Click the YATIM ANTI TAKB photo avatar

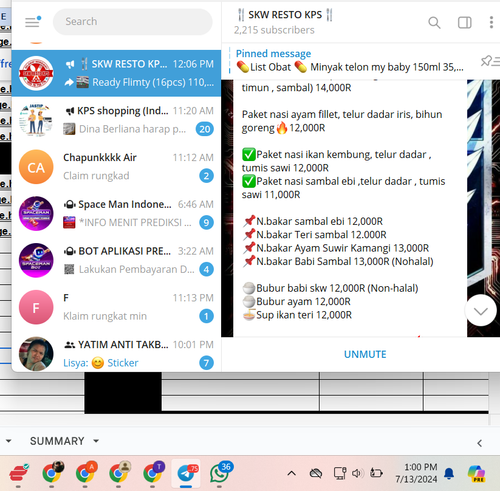coord(36,354)
